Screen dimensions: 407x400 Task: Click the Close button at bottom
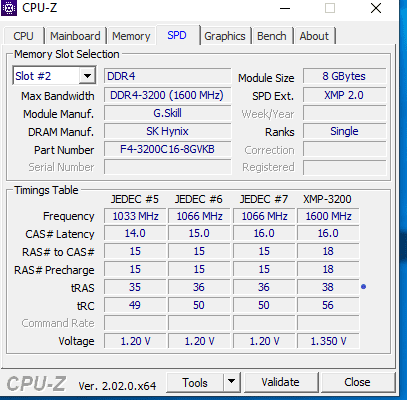click(x=357, y=382)
